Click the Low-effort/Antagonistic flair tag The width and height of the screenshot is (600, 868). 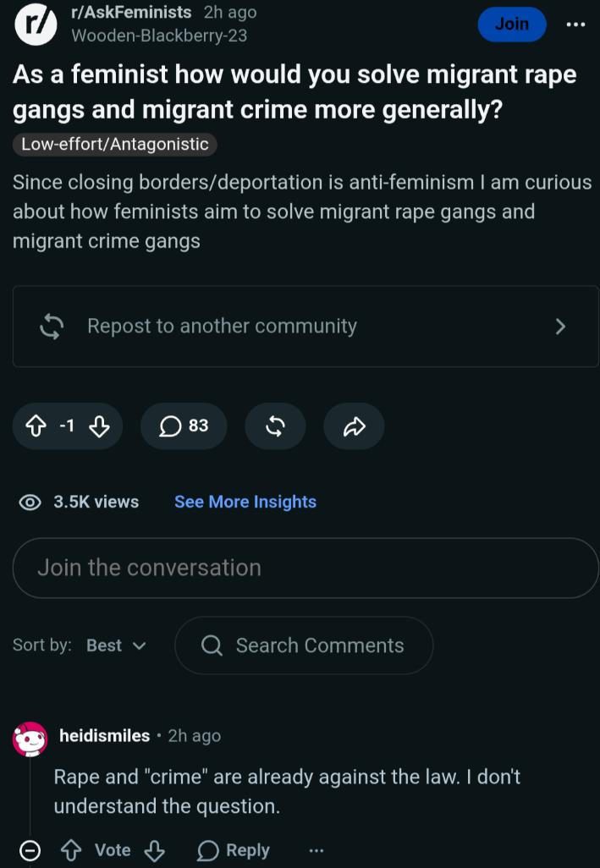pyautogui.click(x=115, y=144)
